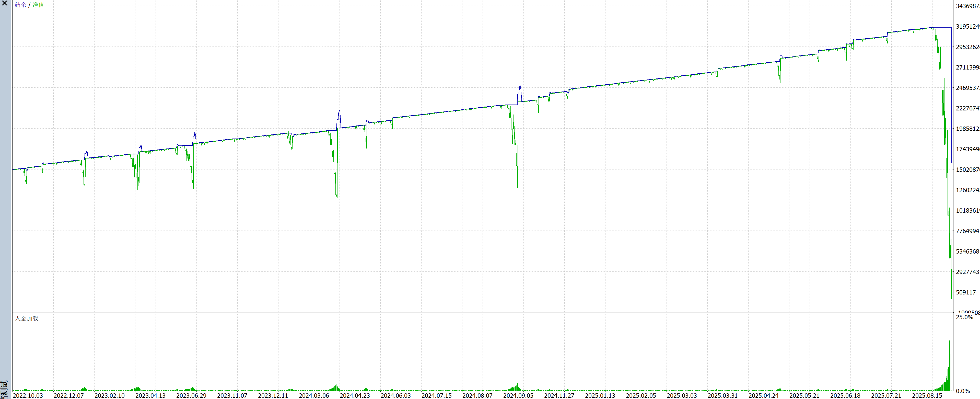
Task: Select the 2025.08.15 date label
Action: (927, 395)
